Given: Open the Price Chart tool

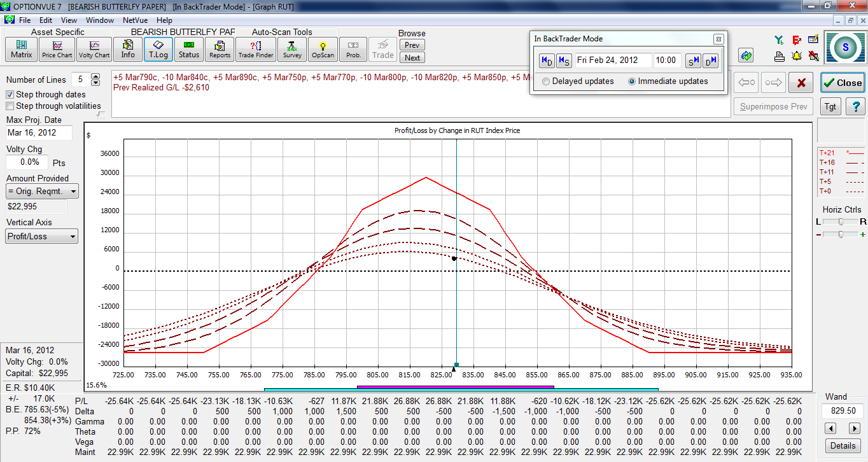Looking at the screenshot, I should click(x=57, y=48).
